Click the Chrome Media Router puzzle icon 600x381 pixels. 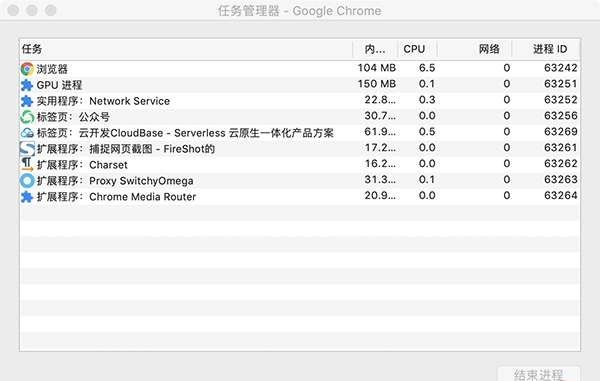27,197
